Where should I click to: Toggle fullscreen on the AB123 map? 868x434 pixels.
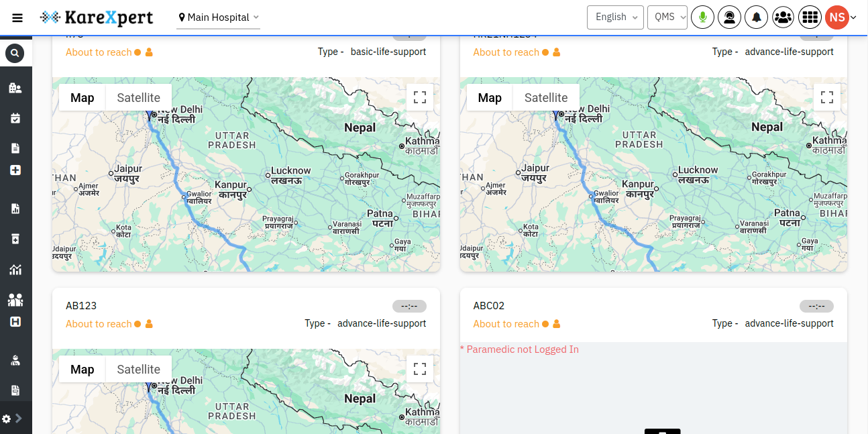419,369
